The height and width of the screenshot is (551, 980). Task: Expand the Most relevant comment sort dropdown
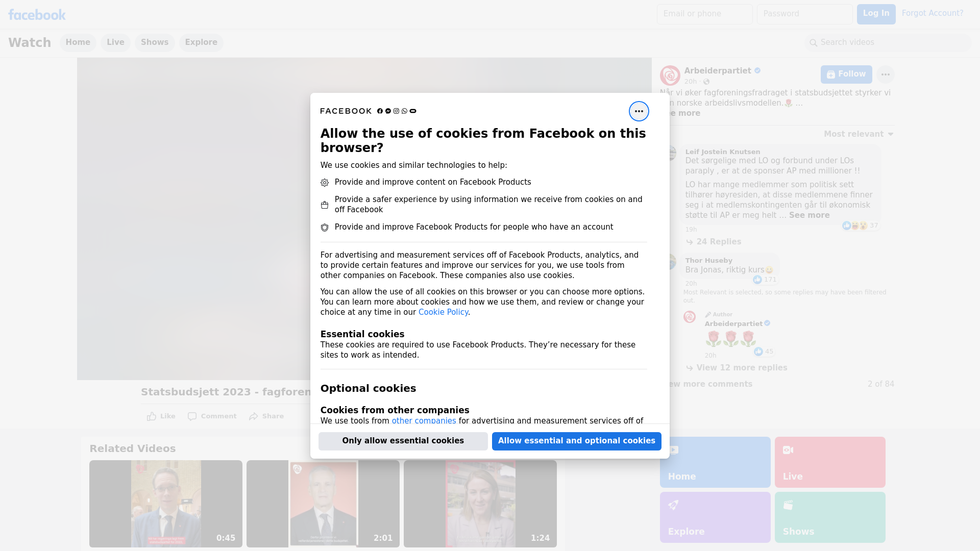859,134
